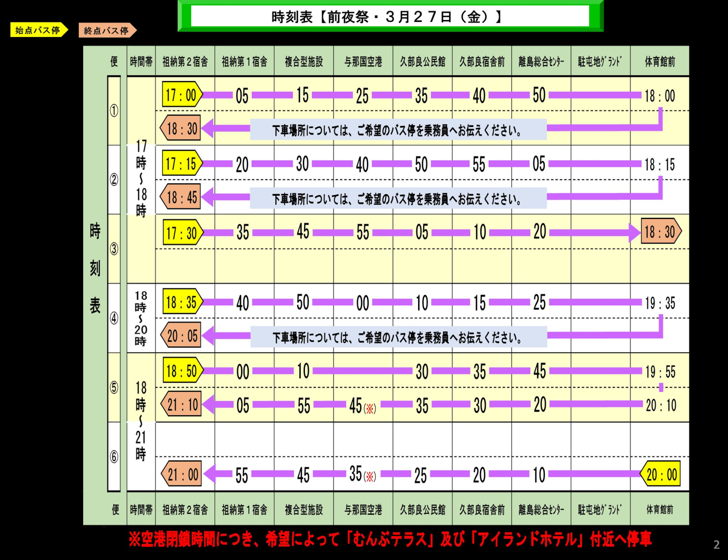Click the red footnote about 空港閉鎖時間

click(x=390, y=539)
